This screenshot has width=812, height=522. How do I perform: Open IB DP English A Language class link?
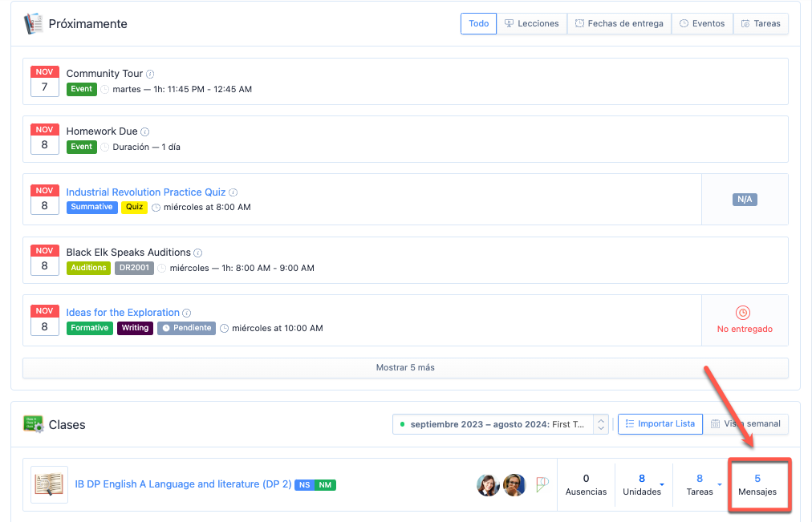tap(183, 484)
